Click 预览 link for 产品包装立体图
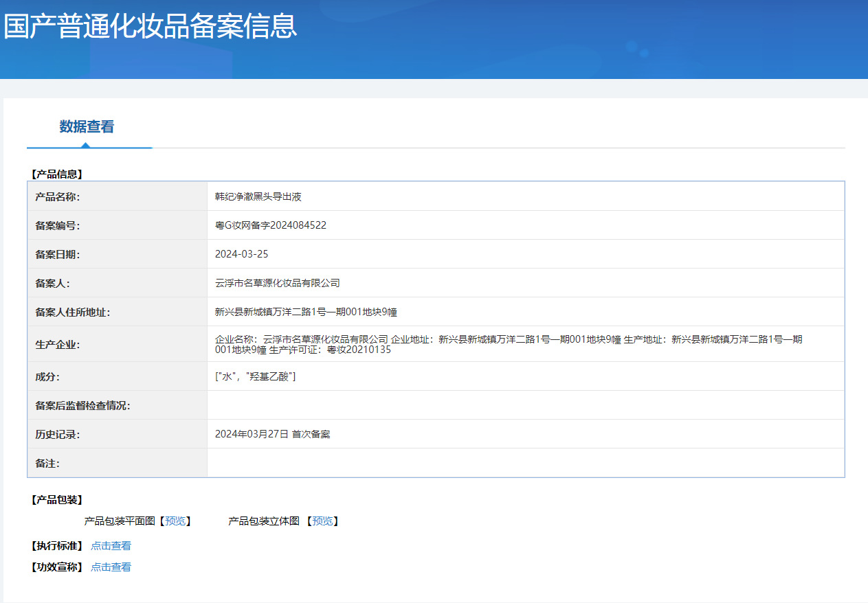The width and height of the screenshot is (868, 603). (x=322, y=521)
